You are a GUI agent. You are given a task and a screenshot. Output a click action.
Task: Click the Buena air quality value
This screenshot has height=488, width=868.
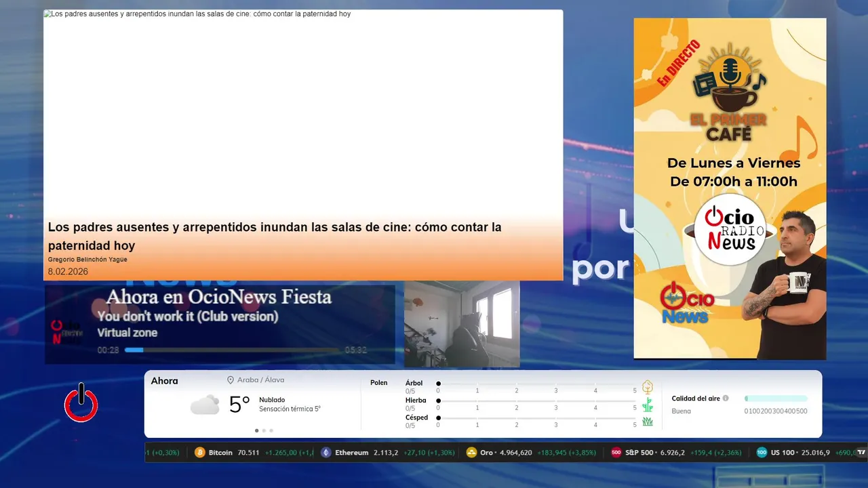(681, 411)
